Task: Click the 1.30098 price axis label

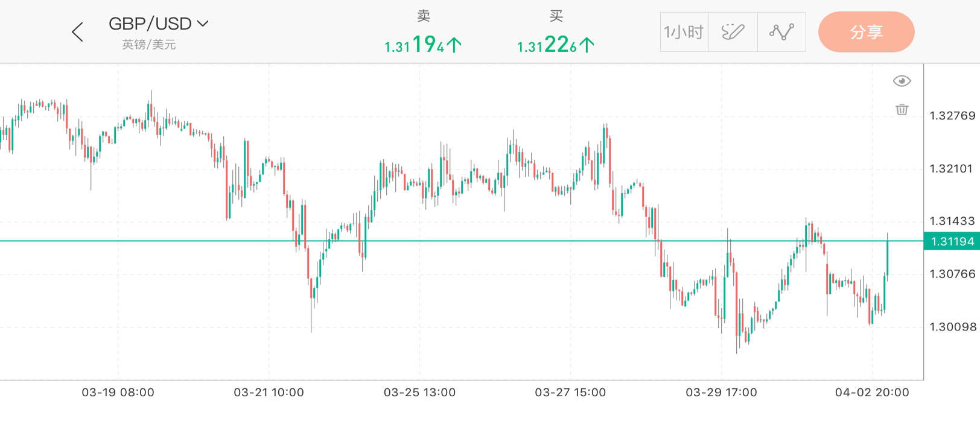Action: pos(952,327)
